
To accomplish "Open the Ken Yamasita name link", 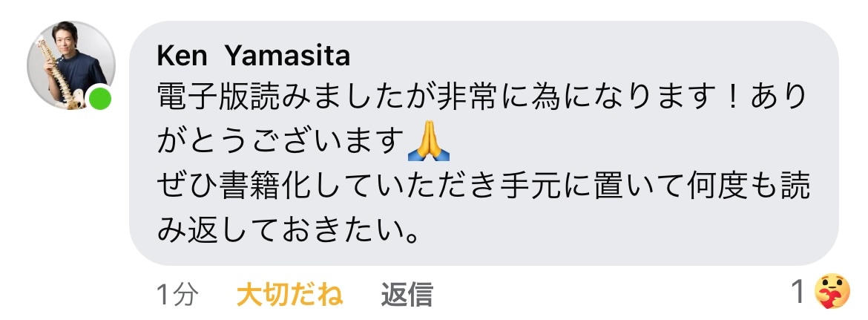I will click(254, 56).
